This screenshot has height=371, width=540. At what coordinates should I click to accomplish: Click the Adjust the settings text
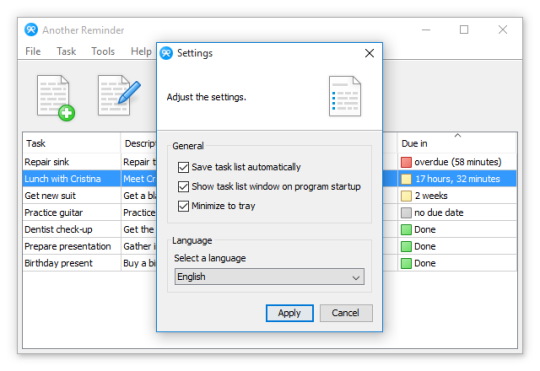coord(206,97)
